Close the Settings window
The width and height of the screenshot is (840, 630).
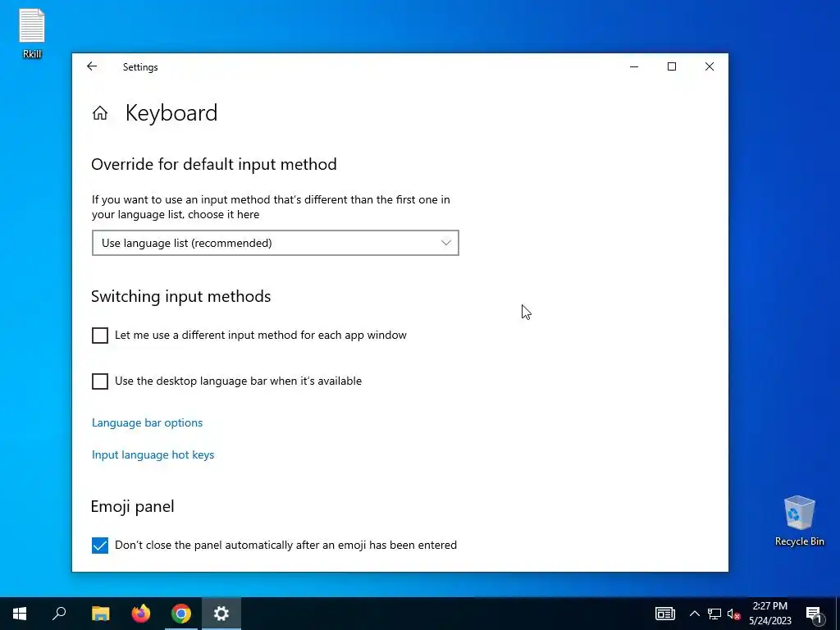coord(710,66)
